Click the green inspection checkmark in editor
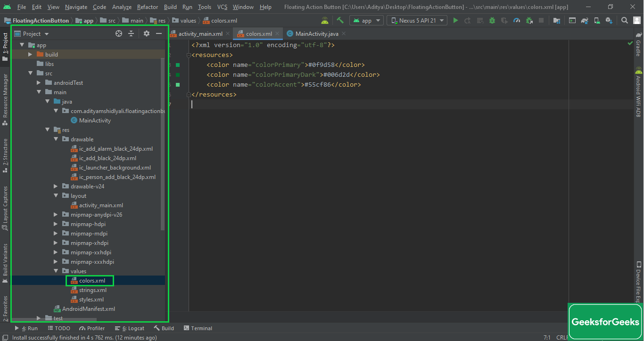 (630, 43)
